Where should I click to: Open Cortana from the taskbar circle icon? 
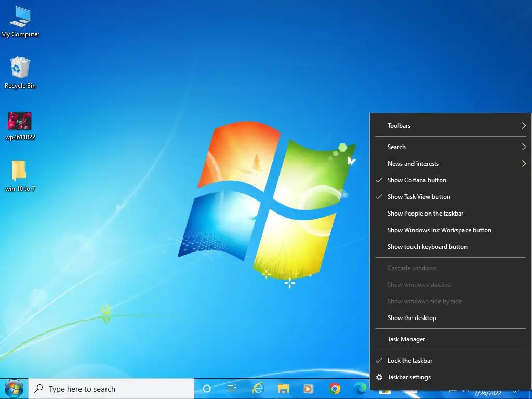pos(207,389)
